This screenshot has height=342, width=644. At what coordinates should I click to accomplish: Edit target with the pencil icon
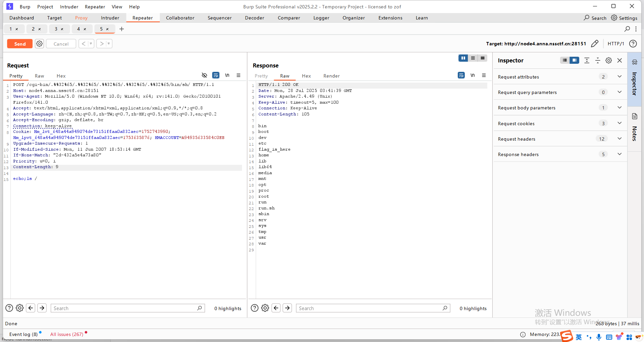tap(595, 44)
